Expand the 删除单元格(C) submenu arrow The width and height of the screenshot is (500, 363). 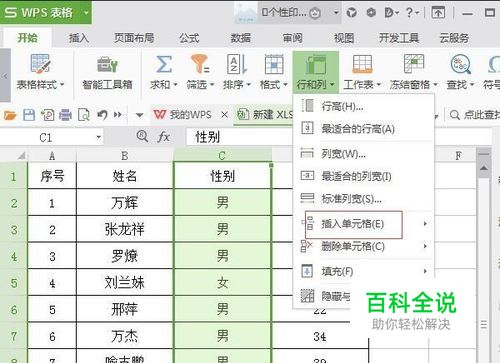(425, 246)
